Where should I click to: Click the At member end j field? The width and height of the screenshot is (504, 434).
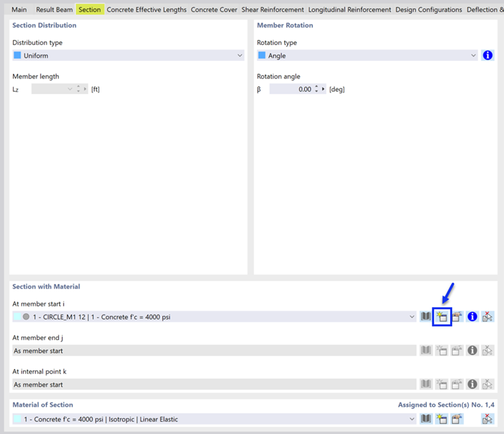click(214, 350)
